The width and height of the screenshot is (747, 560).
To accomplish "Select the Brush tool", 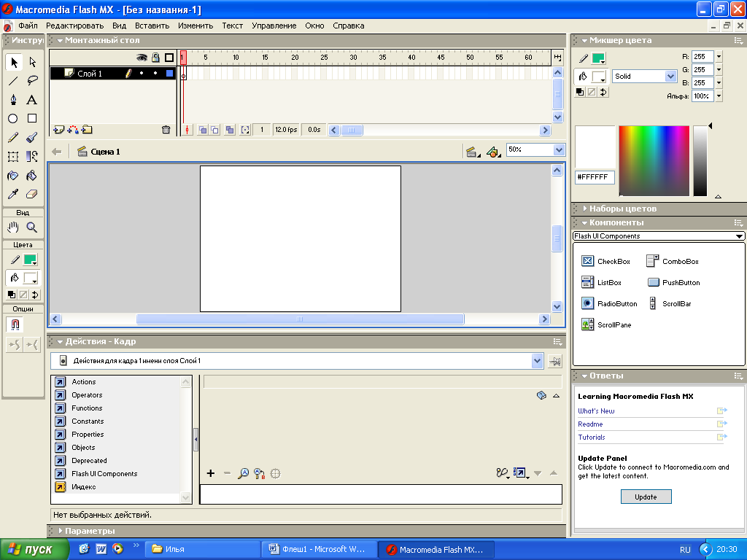I will 32,138.
